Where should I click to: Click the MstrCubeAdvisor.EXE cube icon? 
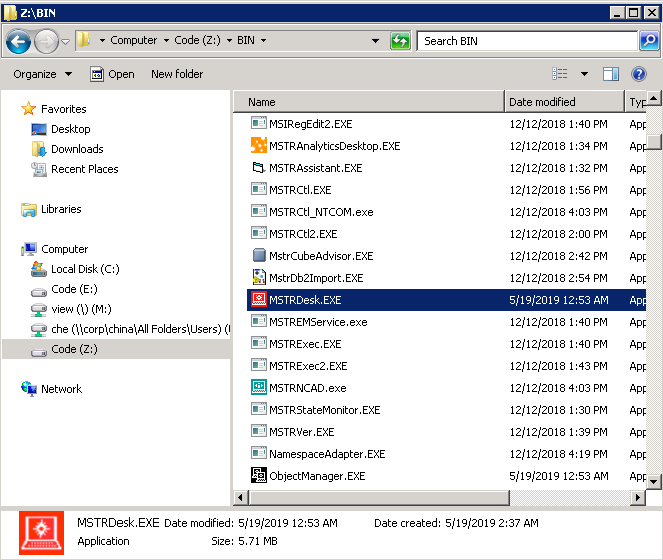[258, 255]
